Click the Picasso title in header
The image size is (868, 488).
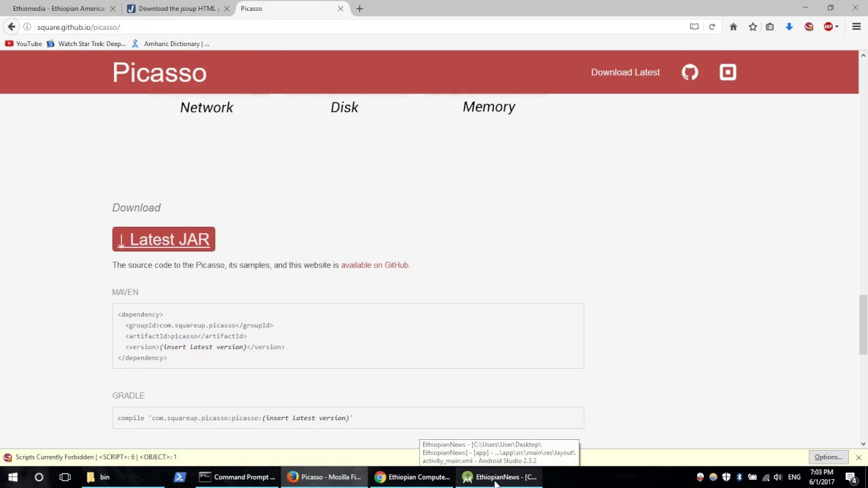[159, 73]
